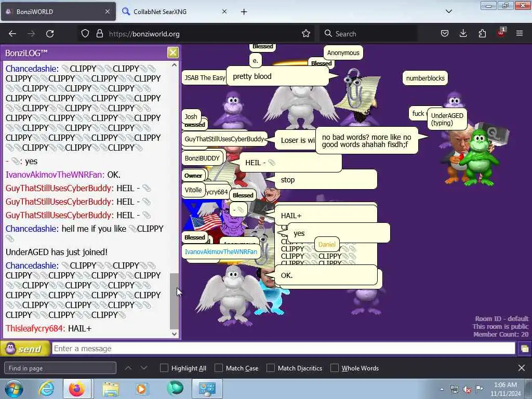This screenshot has width=532, height=399.
Task: Click the Vitolle name tag
Action: (193, 190)
